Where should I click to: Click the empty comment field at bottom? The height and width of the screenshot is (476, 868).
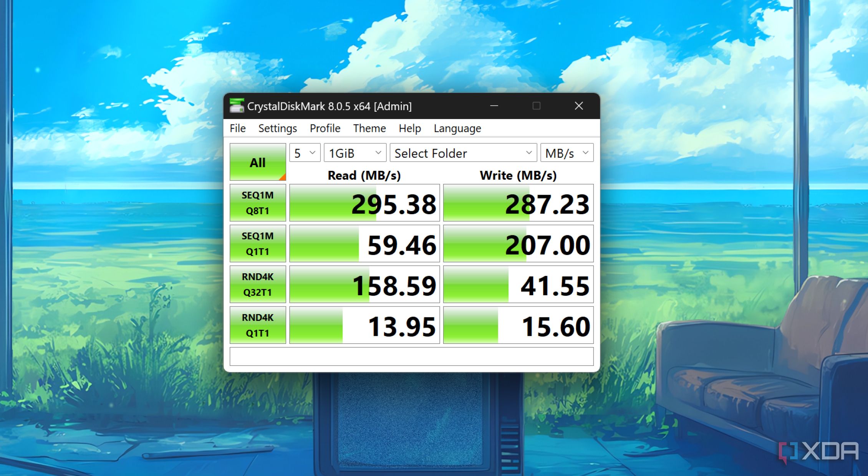tap(411, 357)
